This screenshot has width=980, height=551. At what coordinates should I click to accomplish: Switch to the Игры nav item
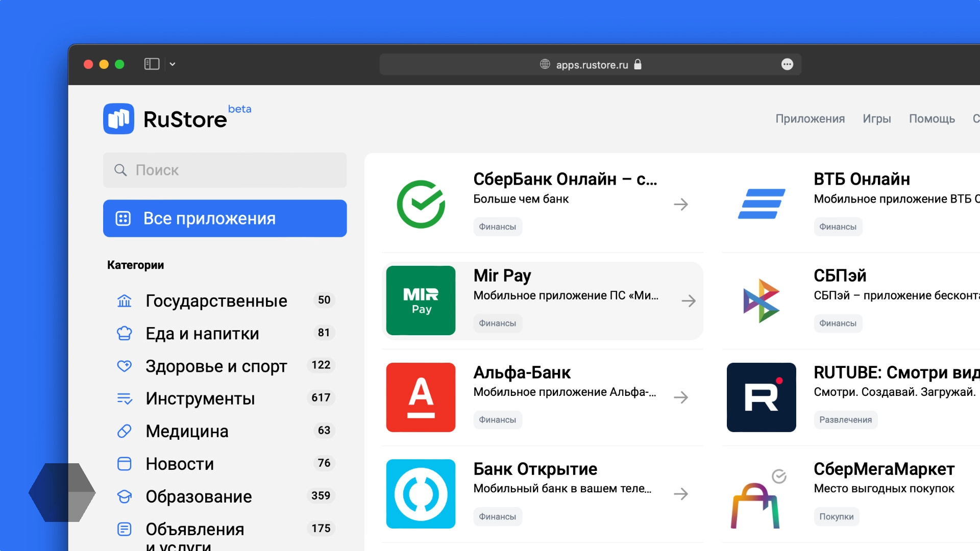point(876,119)
